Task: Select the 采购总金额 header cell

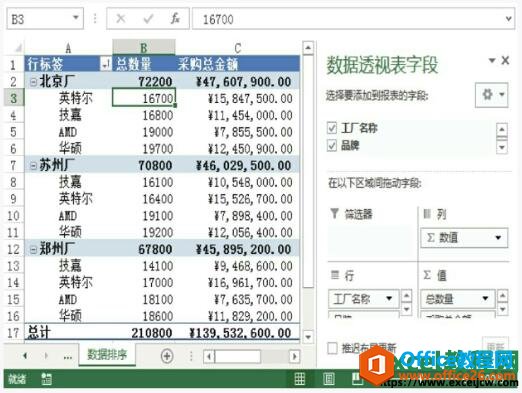Action: [237, 64]
